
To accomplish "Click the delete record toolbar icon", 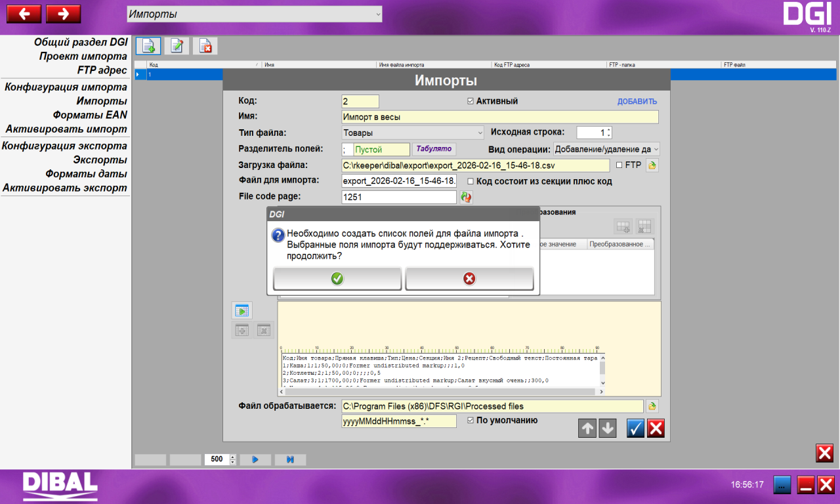I will point(205,46).
